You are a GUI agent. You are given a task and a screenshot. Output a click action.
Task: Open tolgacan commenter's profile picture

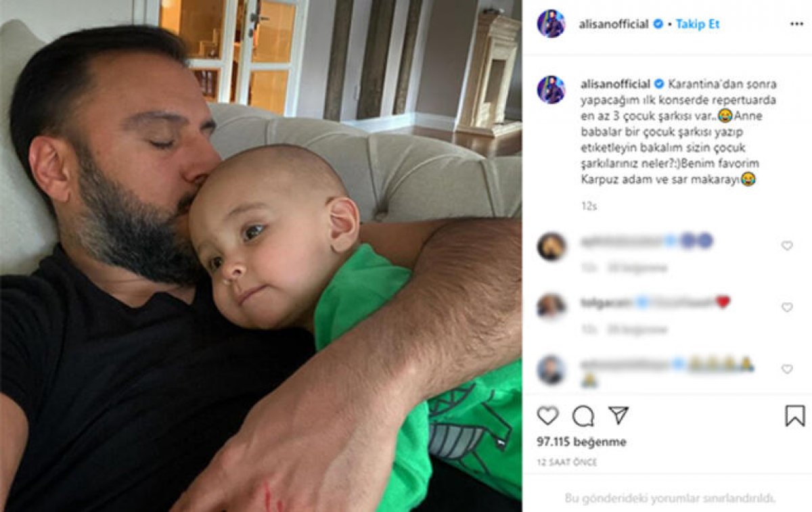click(x=551, y=306)
